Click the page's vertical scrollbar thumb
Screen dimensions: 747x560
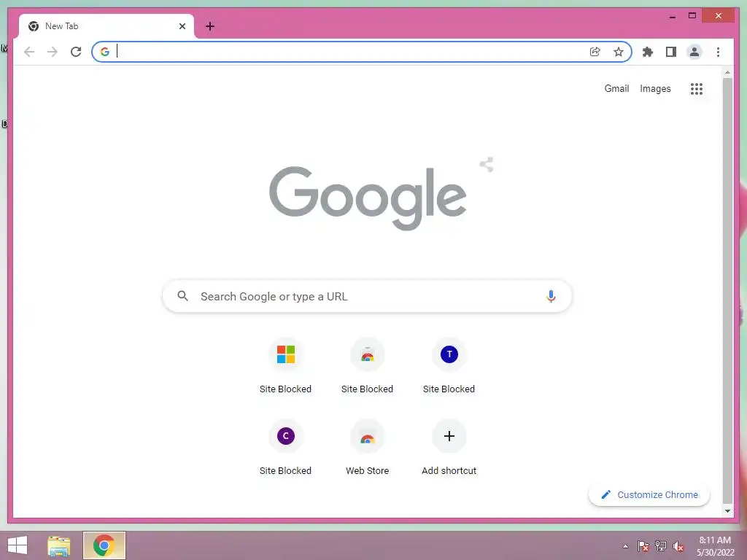727,290
